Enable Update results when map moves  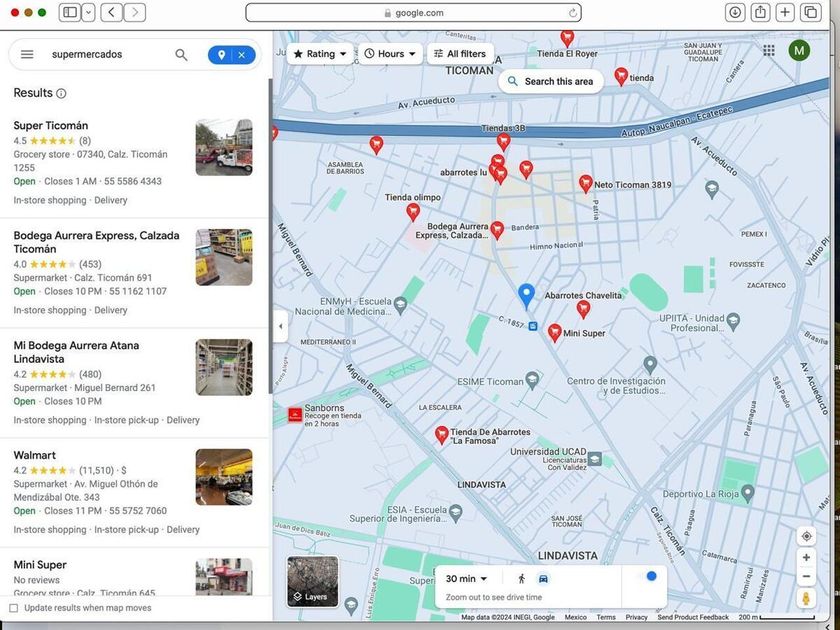coord(14,608)
